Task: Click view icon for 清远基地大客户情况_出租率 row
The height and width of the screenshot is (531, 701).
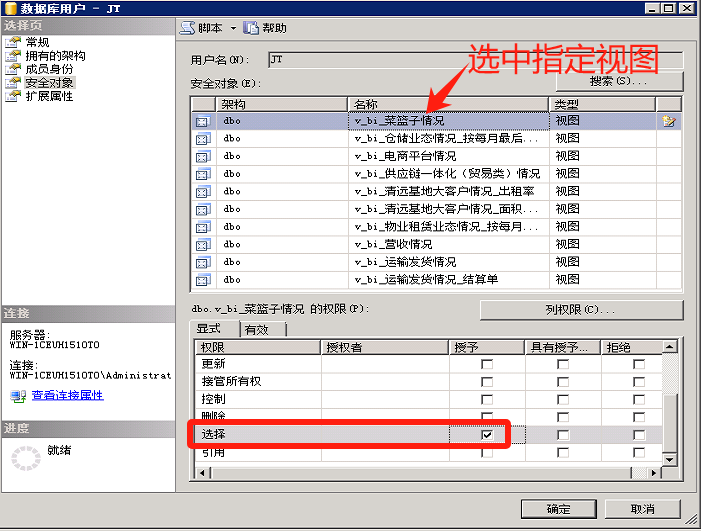Action: coord(203,192)
